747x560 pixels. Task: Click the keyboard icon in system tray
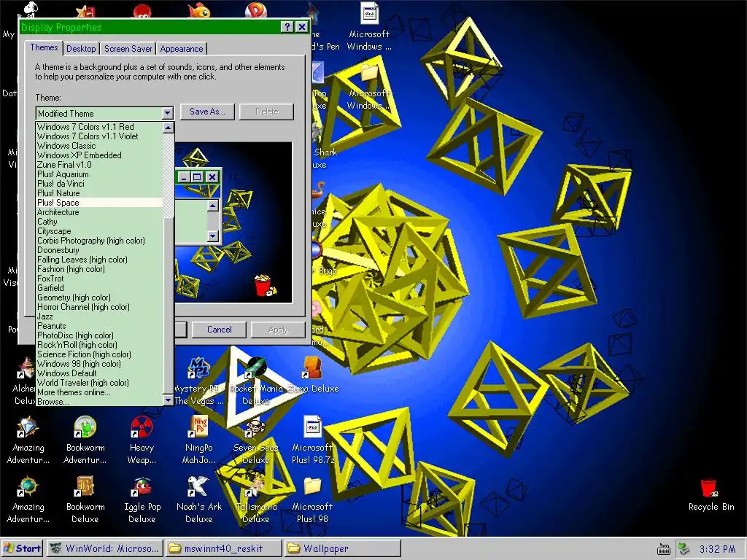click(664, 549)
